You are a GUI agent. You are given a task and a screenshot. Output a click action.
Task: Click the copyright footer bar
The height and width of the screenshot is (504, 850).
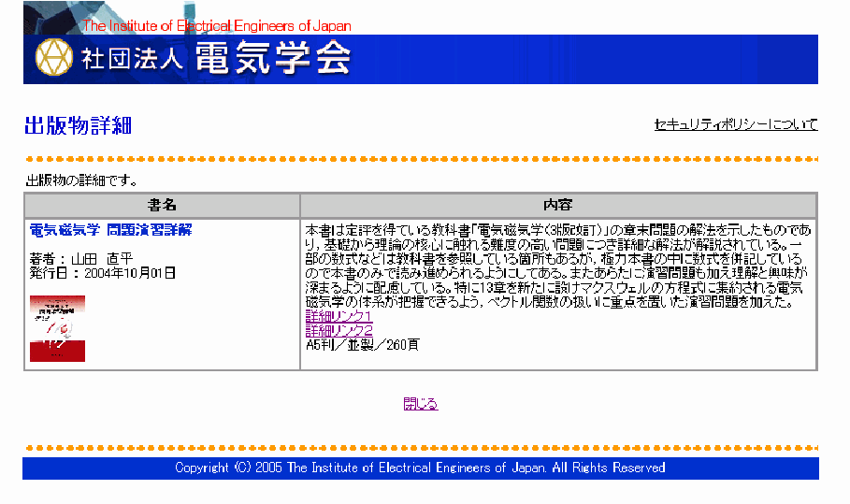click(x=420, y=468)
